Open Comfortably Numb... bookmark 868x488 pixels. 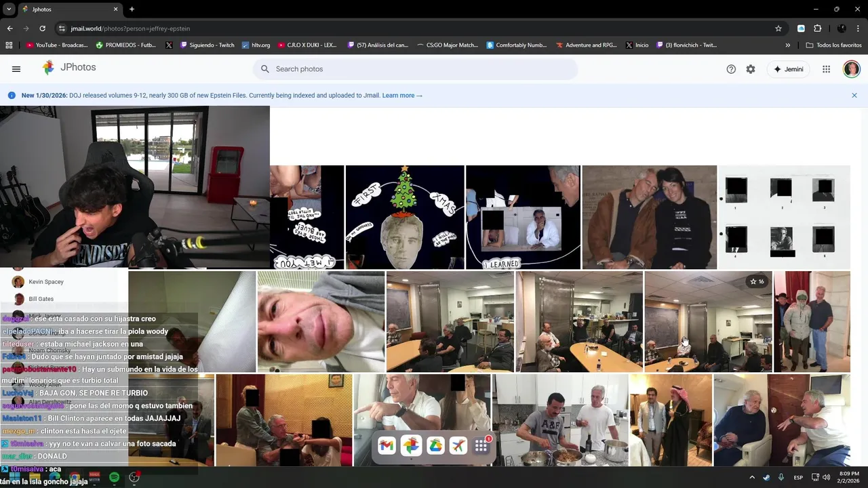(x=517, y=45)
